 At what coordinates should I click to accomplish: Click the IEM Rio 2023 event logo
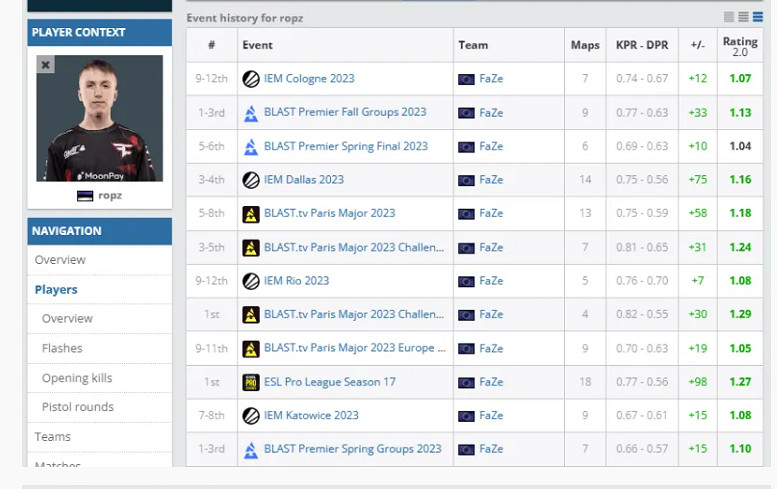coord(251,281)
